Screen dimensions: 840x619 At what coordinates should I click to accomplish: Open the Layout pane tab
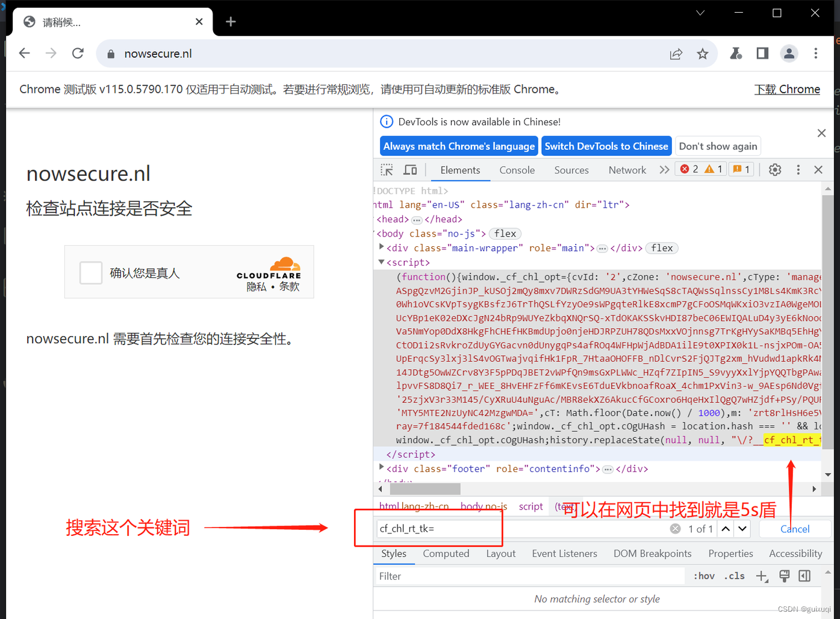tap(500, 553)
